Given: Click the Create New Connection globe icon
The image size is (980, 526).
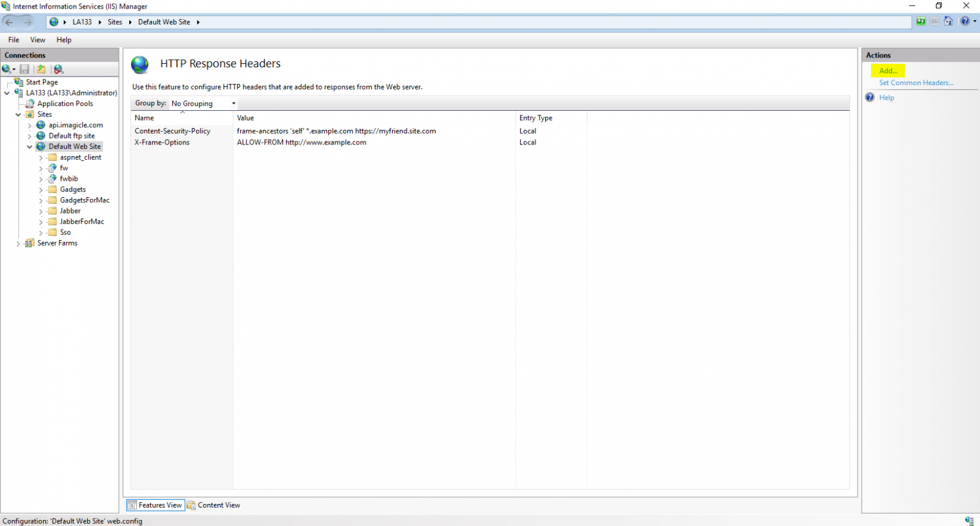Looking at the screenshot, I should click(7, 69).
